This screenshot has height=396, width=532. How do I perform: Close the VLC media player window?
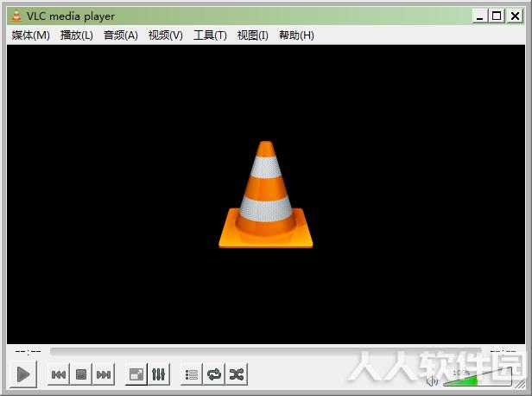(x=515, y=16)
